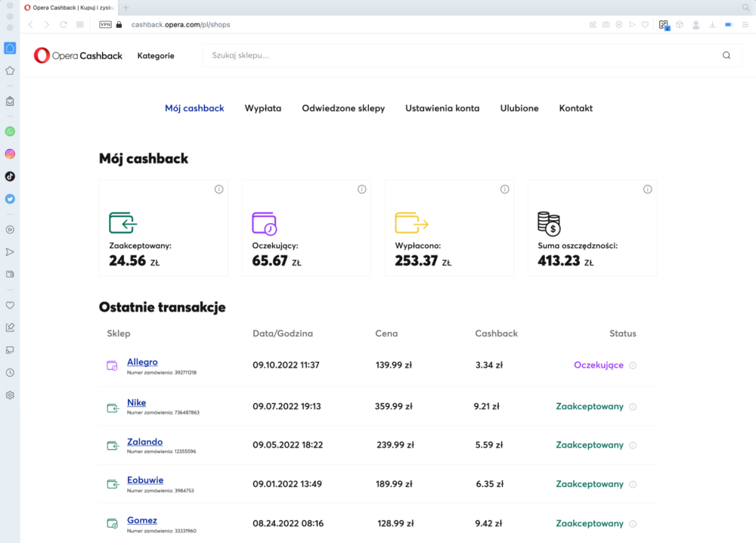This screenshot has height=543, width=756.
Task: Switch to the Ustawienia konta tab
Action: point(442,108)
